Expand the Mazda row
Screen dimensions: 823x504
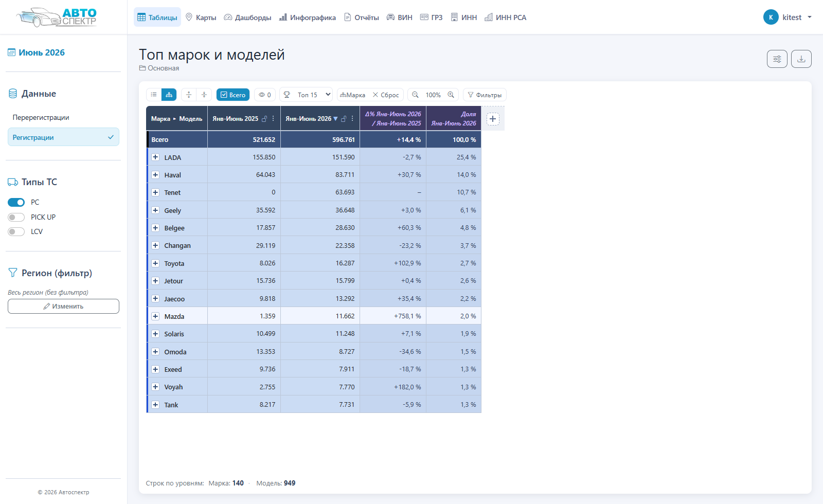point(155,316)
